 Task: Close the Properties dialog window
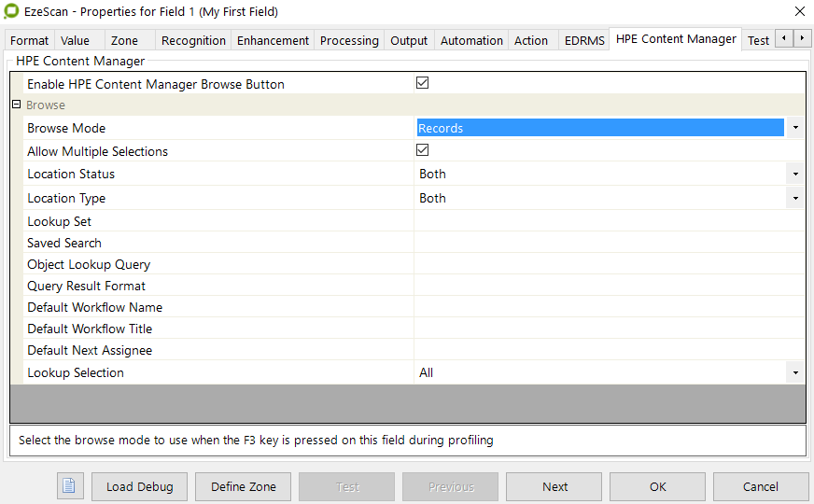799,11
